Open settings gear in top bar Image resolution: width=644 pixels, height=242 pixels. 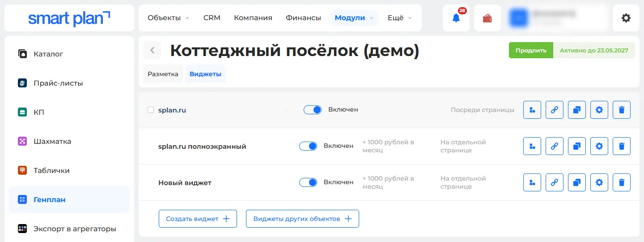[626, 18]
